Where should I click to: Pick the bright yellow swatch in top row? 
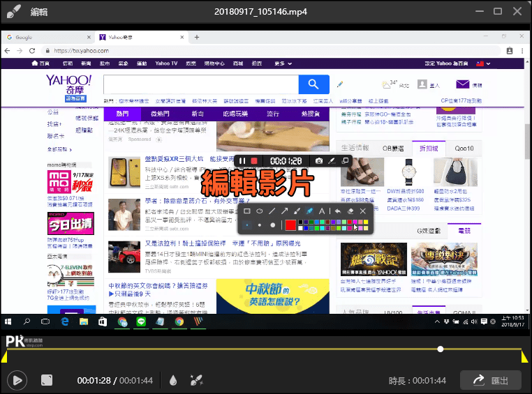coord(366,222)
